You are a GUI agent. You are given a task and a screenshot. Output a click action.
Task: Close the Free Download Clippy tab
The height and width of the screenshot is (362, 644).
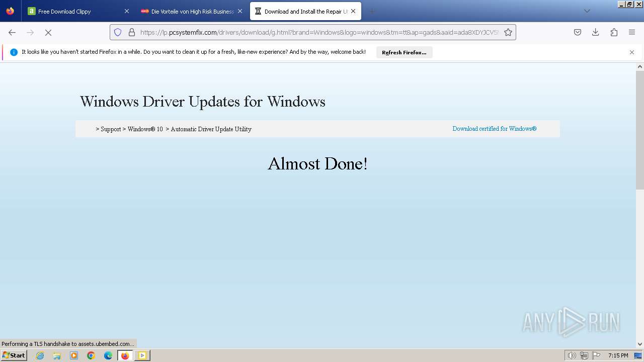127,11
